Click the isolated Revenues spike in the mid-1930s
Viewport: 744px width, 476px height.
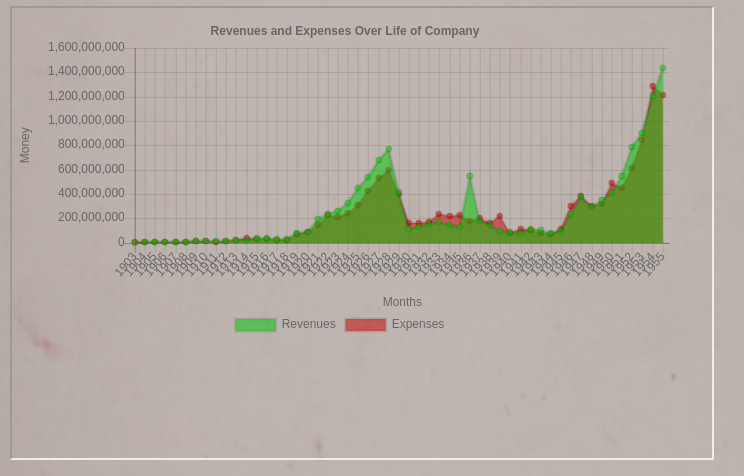coord(469,176)
